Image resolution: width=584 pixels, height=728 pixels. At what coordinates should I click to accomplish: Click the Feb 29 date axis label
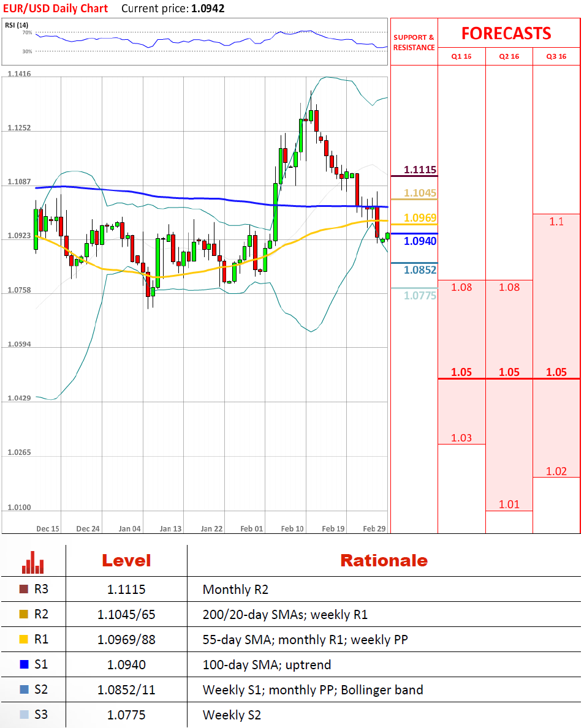pyautogui.click(x=374, y=529)
